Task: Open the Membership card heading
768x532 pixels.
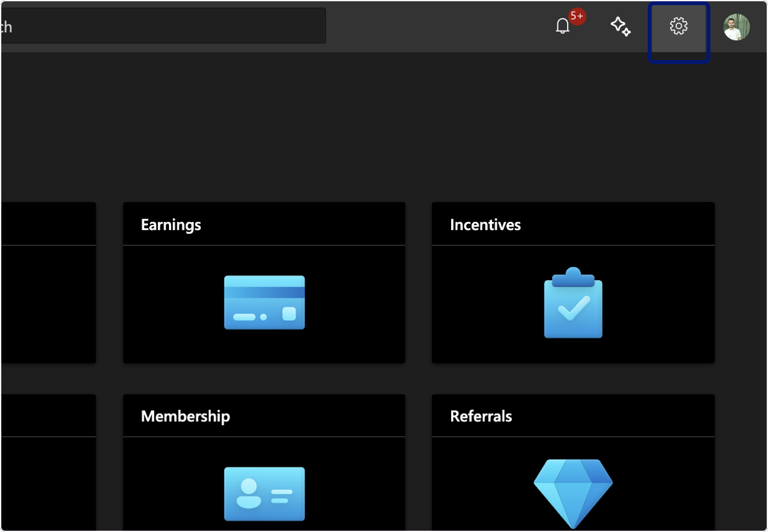Action: (185, 416)
